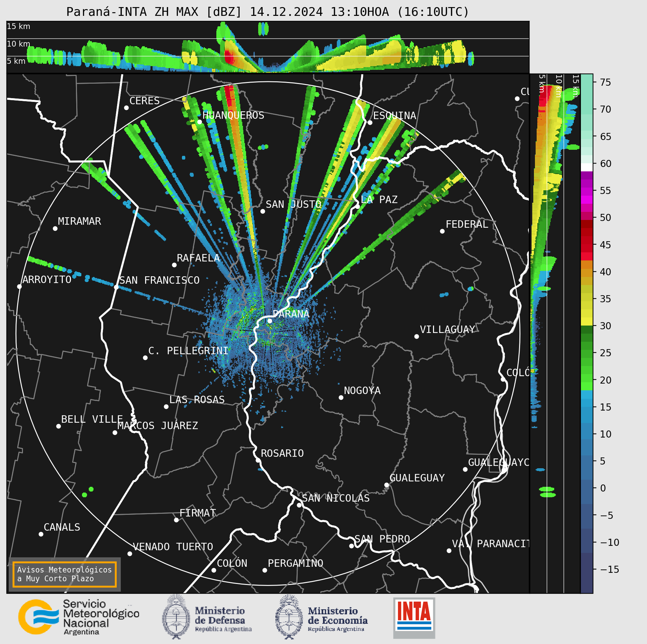This screenshot has width=647, height=644.
Task: Click the CANALS label
Action: tap(62, 527)
